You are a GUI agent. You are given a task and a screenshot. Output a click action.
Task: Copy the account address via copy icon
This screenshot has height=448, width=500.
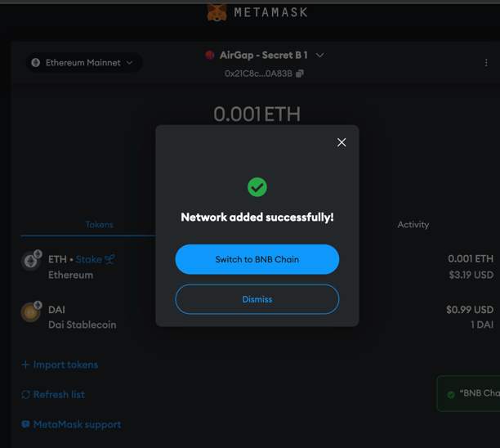tap(299, 74)
